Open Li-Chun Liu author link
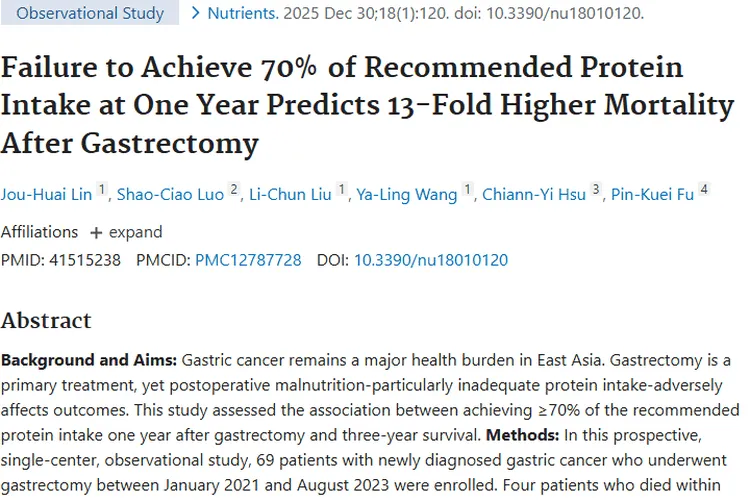 pos(291,194)
